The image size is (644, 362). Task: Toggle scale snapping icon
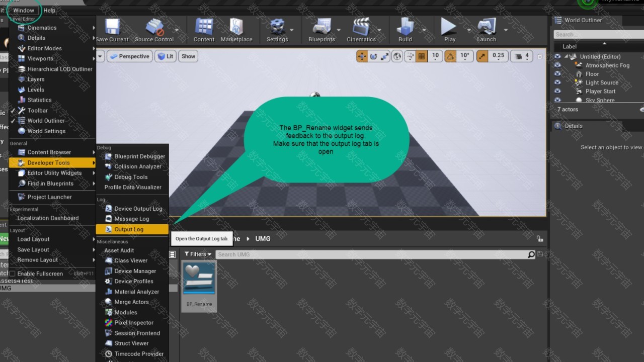[x=482, y=56]
